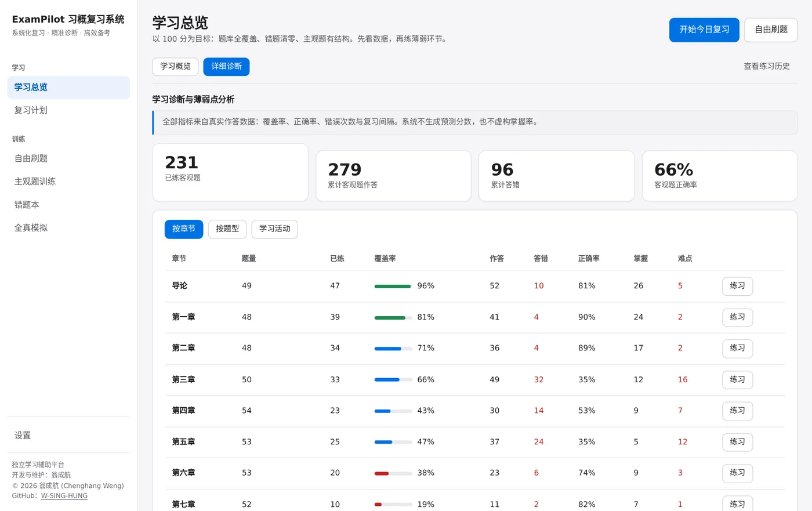This screenshot has height=511, width=812.
Task: Open 自由刷题 in the sidebar
Action: tap(68, 158)
